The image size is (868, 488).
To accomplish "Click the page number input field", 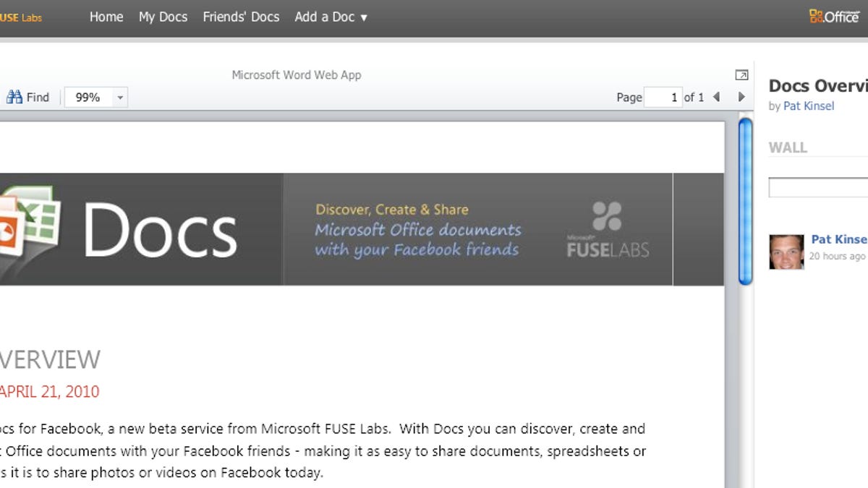I will pos(664,97).
